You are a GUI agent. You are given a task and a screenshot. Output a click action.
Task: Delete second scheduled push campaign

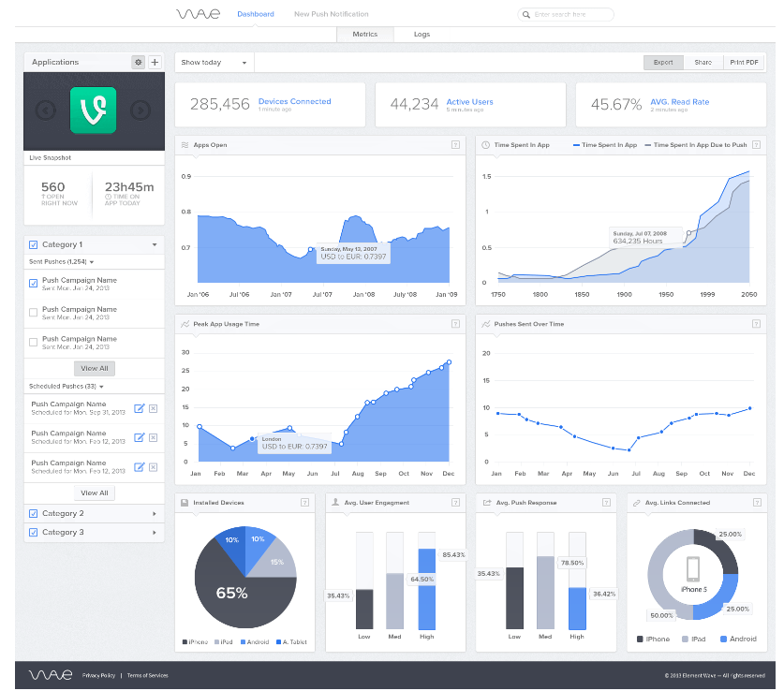(x=154, y=437)
